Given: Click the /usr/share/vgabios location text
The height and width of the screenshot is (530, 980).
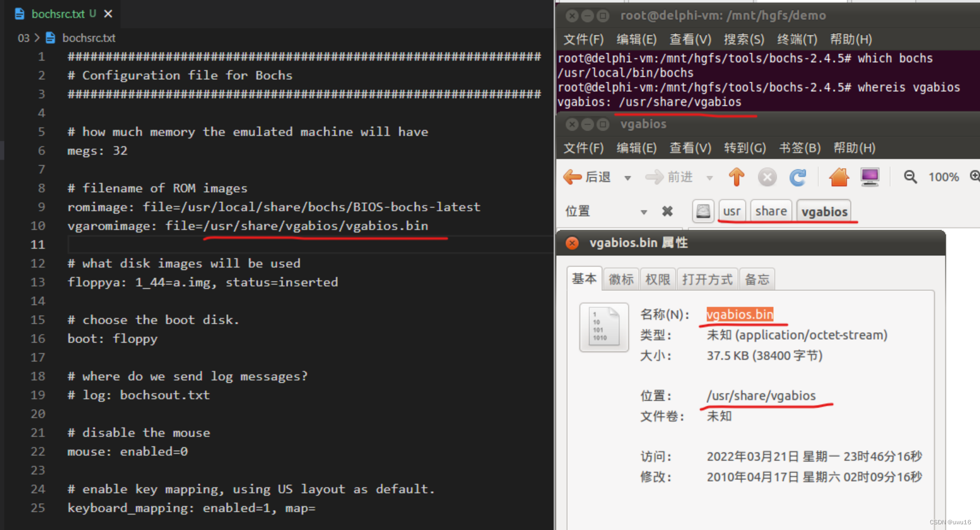Looking at the screenshot, I should [761, 396].
